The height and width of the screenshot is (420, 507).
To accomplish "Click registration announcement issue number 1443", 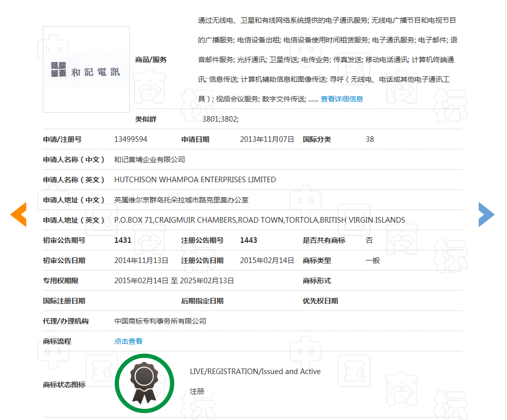I will pyautogui.click(x=248, y=240).
